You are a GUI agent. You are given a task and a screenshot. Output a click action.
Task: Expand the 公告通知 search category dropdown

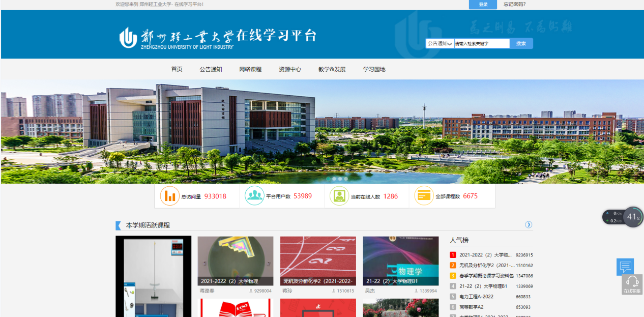(x=440, y=44)
